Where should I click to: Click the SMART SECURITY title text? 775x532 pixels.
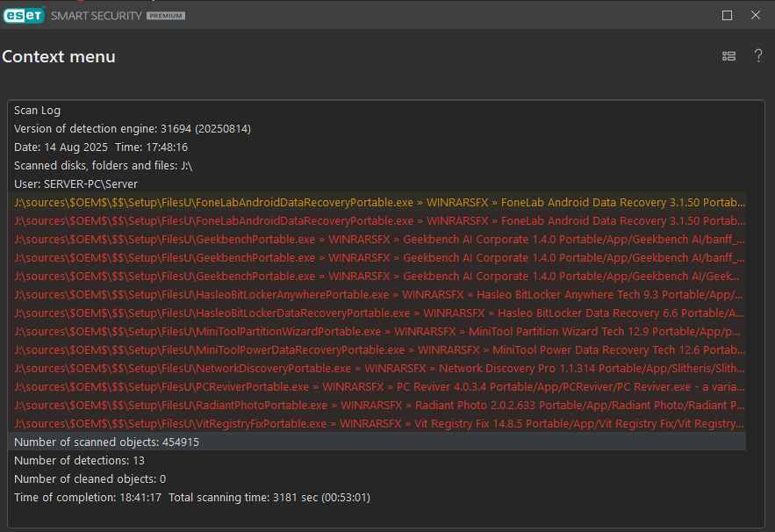click(x=97, y=16)
